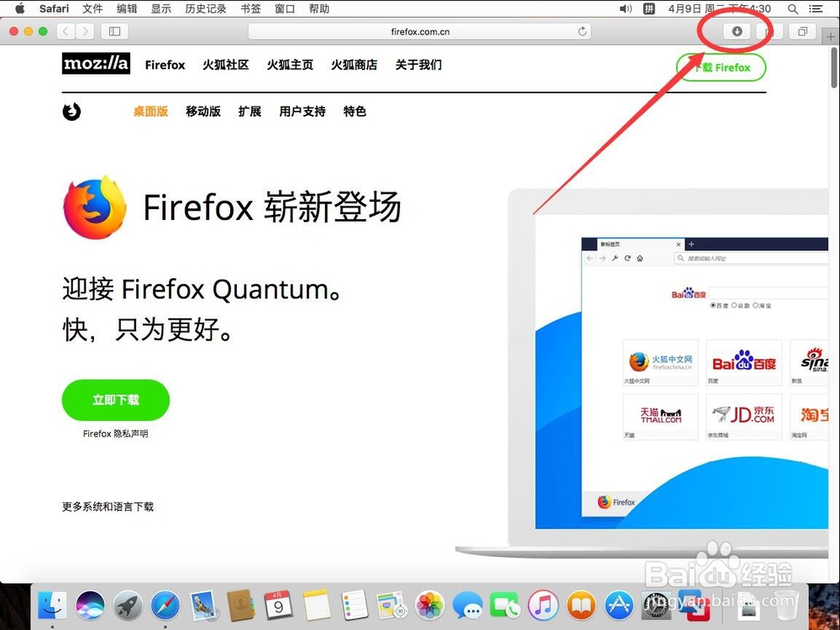The width and height of the screenshot is (840, 630).
Task: Open iTunes from the Dock
Action: click(543, 606)
